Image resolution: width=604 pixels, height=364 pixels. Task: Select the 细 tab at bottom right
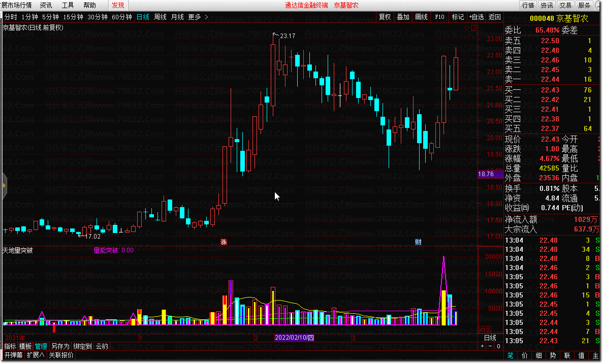click(x=538, y=355)
